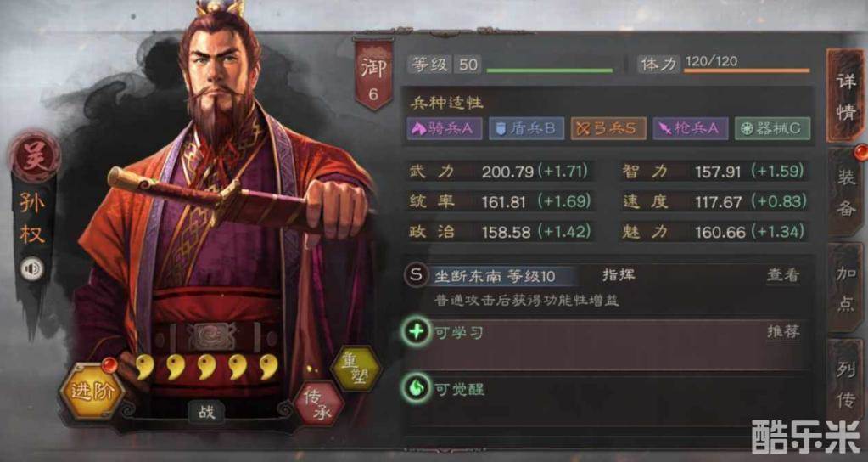Click the orange 体力 stamina bar
Screen dimensions: 868x462
746,70
